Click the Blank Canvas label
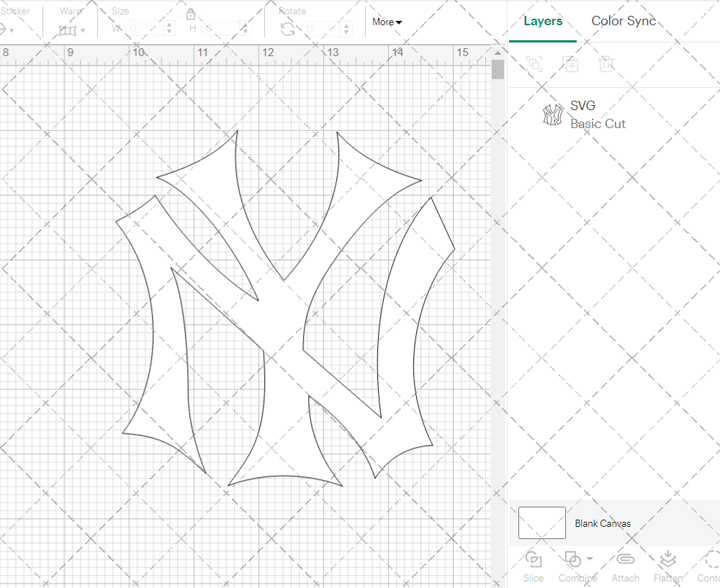The width and height of the screenshot is (720, 588). [603, 523]
